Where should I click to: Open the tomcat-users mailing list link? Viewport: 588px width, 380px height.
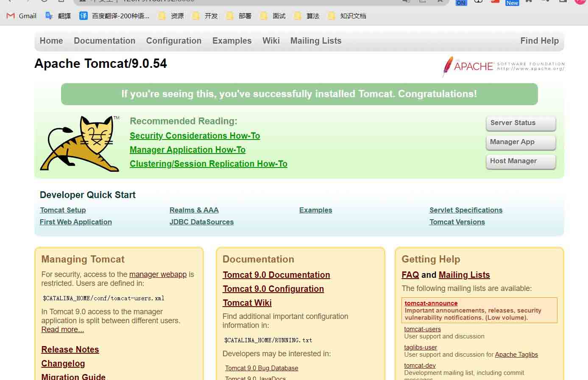click(x=423, y=329)
